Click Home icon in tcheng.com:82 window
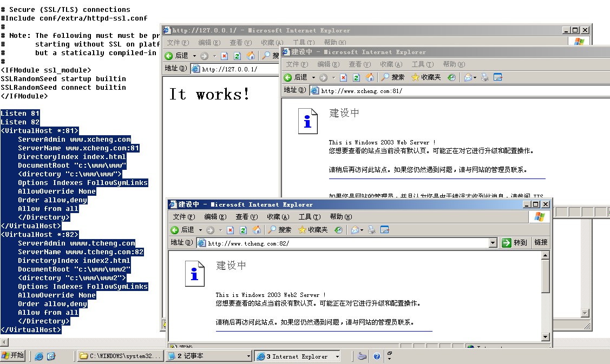Image resolution: width=610 pixels, height=364 pixels. point(257,230)
